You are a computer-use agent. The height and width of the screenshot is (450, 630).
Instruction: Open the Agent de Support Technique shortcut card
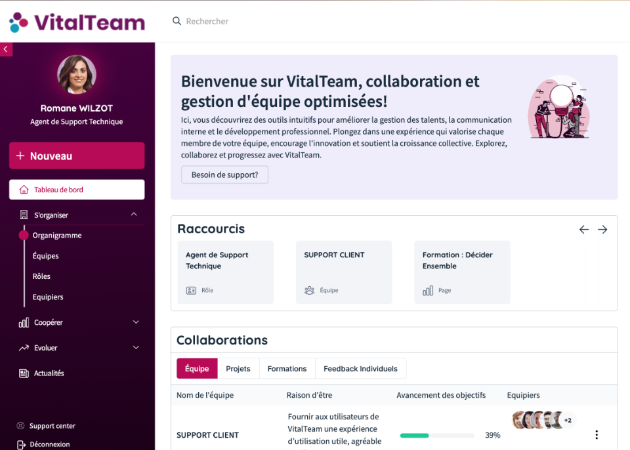(225, 272)
